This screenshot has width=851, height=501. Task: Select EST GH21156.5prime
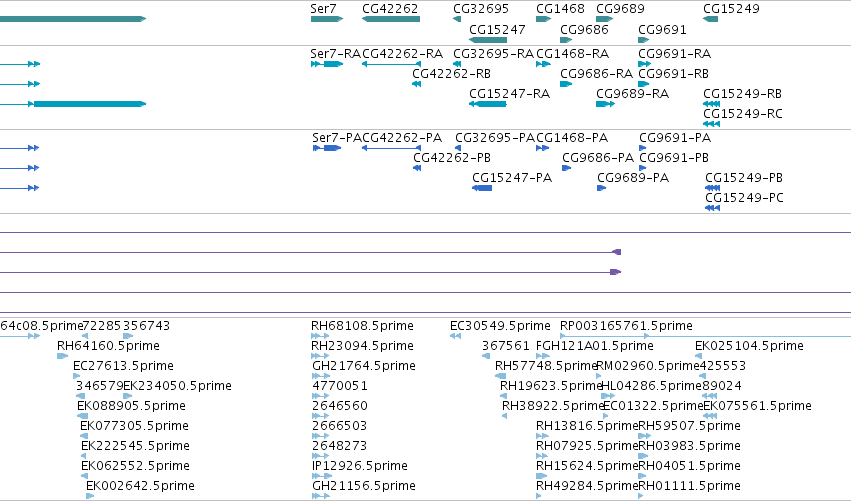364,486
